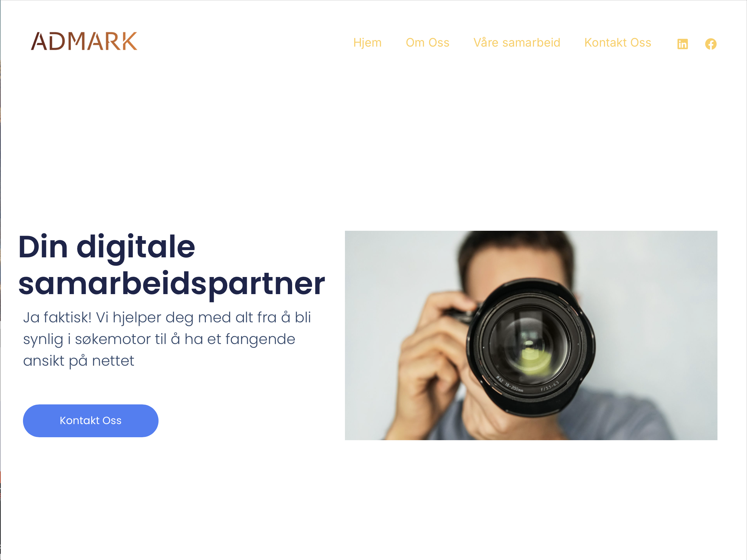
Task: Click the ADMARK logo
Action: 84,41
